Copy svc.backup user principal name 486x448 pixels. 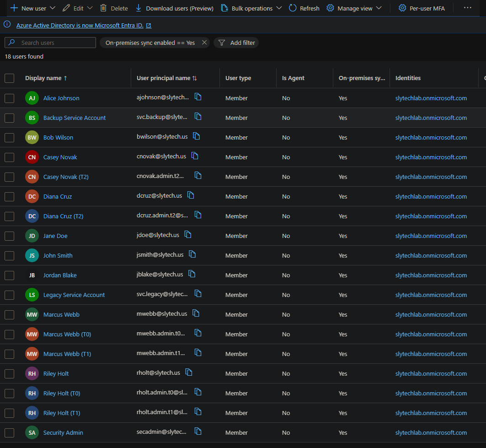click(198, 116)
